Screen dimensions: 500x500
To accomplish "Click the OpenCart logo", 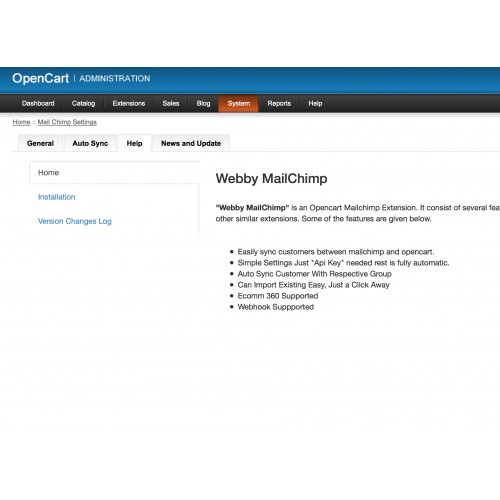I will (x=40, y=78).
